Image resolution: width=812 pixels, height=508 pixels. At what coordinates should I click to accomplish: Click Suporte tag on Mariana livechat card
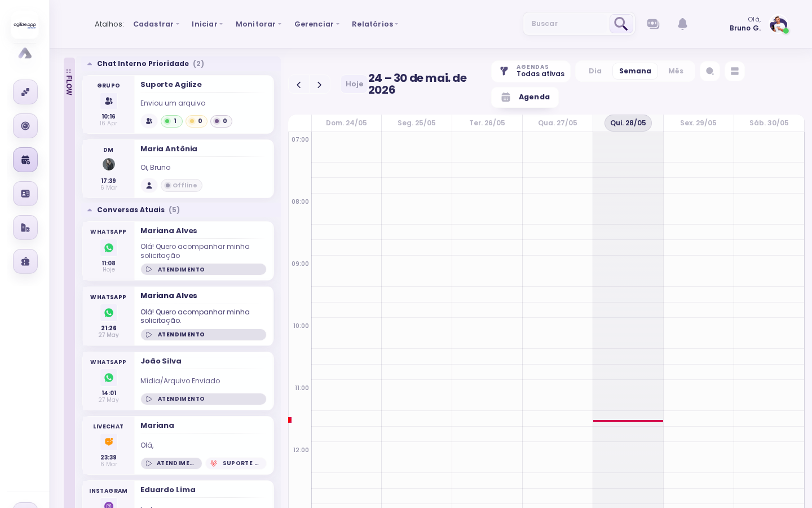coord(236,463)
